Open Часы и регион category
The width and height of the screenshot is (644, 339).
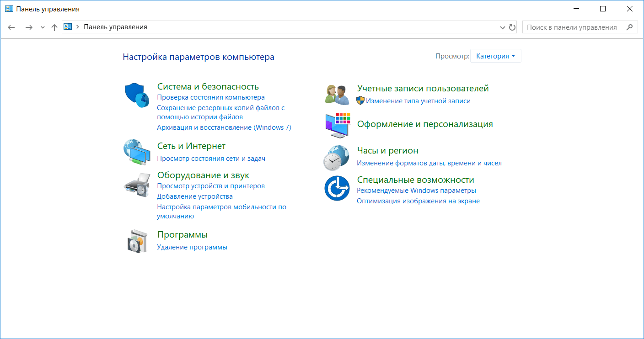[x=388, y=150]
